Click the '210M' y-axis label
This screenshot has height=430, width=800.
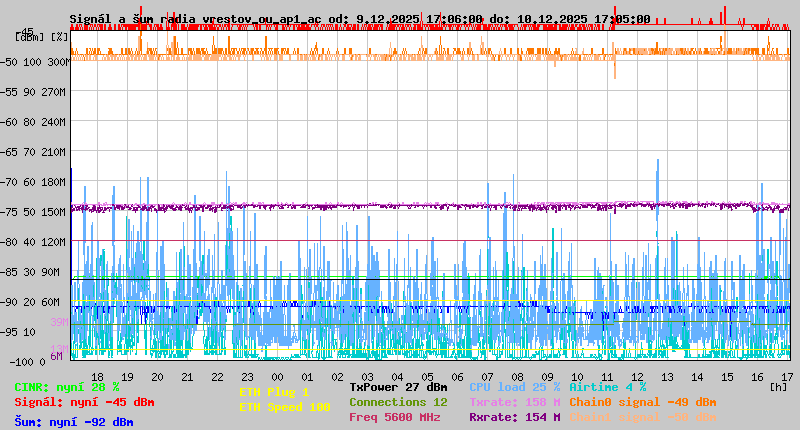coord(54,152)
